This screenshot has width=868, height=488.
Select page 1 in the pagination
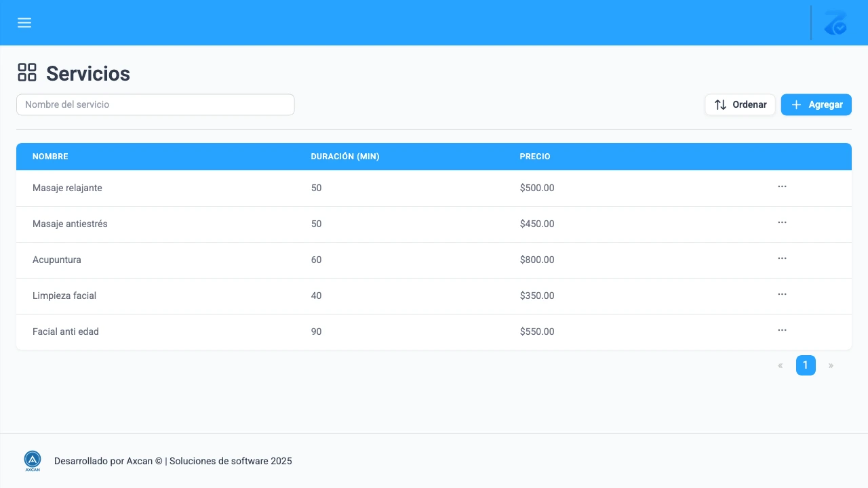(806, 365)
